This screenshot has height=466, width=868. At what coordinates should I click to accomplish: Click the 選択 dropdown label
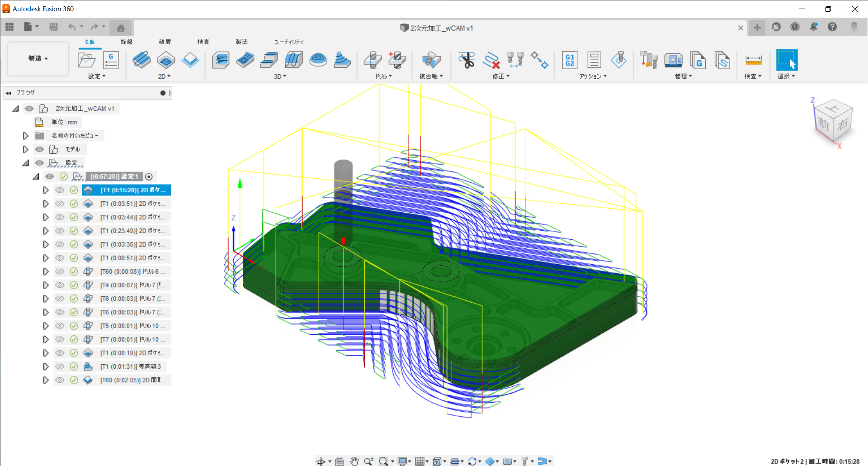(786, 76)
